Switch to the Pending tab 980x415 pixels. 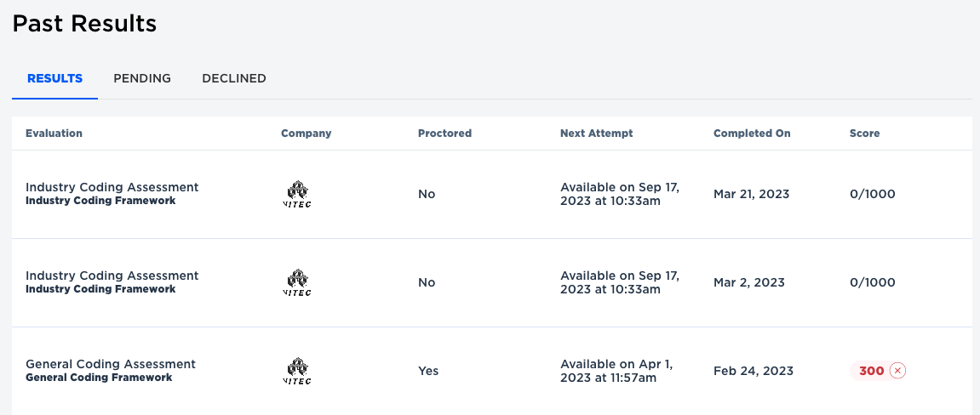pyautogui.click(x=142, y=78)
